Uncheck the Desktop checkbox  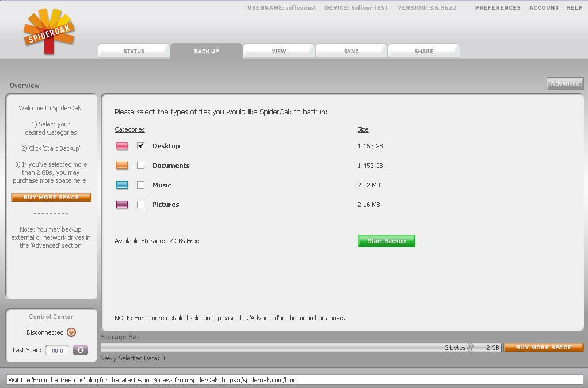pyautogui.click(x=140, y=146)
